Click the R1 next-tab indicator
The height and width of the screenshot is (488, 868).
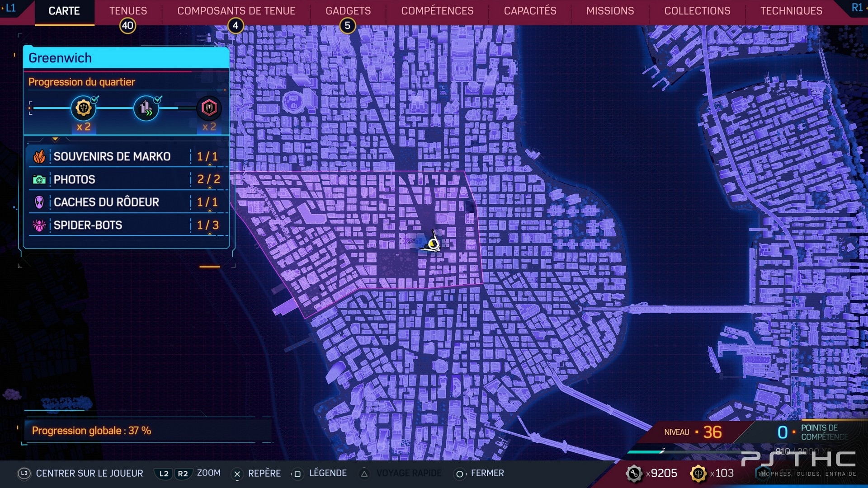pos(857,8)
